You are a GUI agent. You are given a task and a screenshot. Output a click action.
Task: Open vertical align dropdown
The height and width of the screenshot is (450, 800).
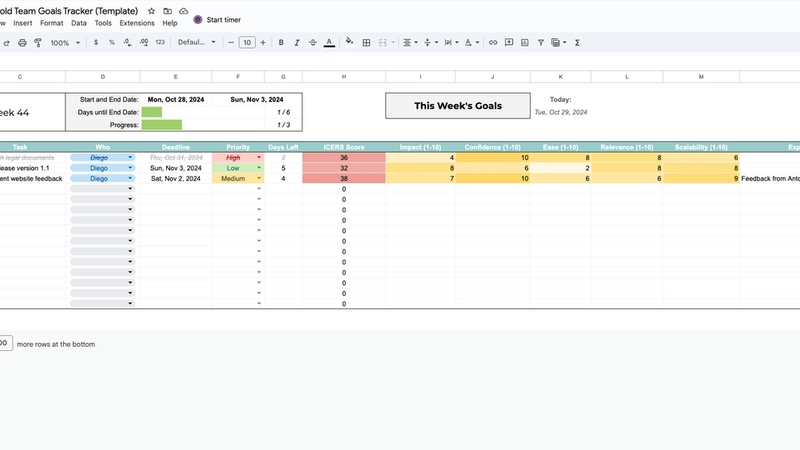[431, 43]
